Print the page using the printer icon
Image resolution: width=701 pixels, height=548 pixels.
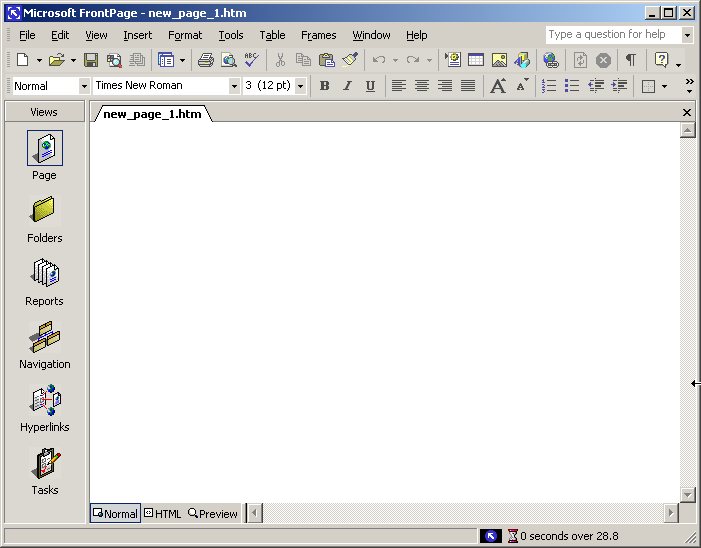point(206,59)
